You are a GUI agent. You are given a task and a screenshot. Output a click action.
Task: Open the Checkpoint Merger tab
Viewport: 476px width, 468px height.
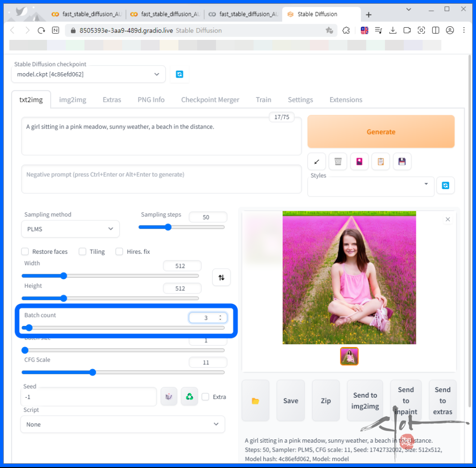pyautogui.click(x=210, y=100)
